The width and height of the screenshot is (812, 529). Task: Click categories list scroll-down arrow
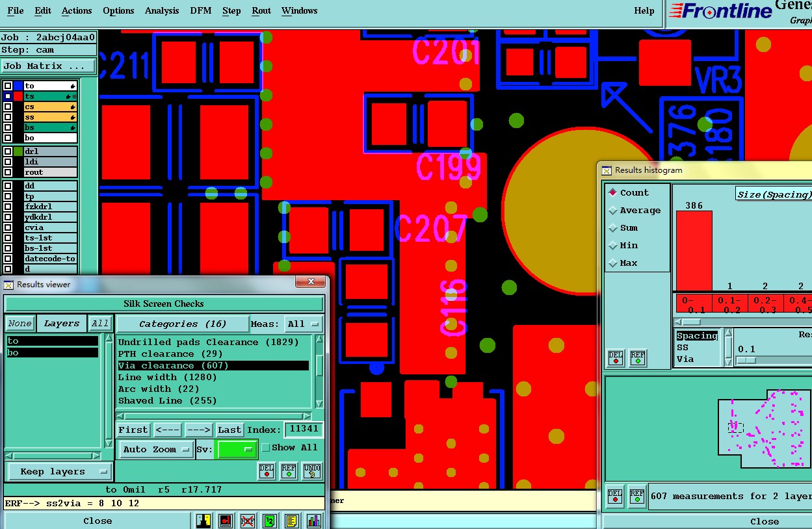point(319,404)
